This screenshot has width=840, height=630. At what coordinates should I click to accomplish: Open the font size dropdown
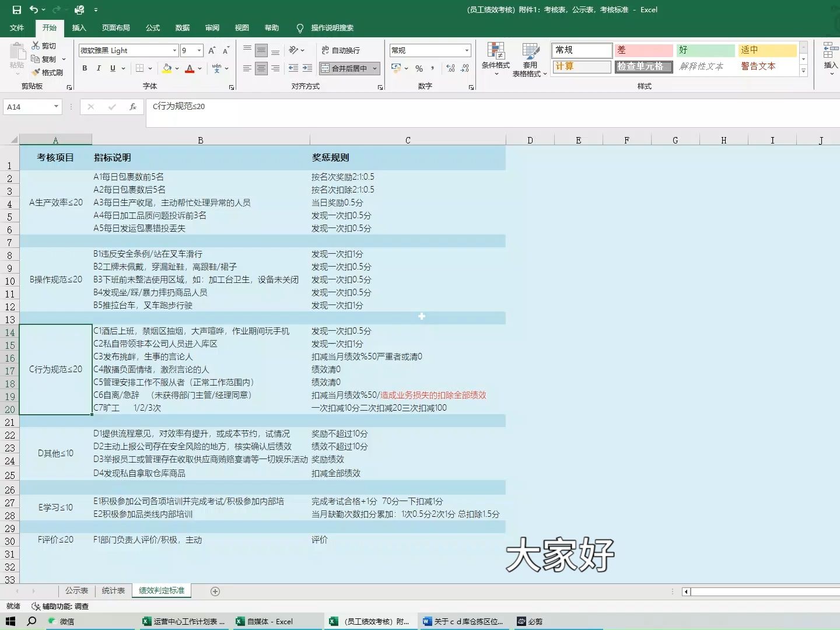(199, 50)
